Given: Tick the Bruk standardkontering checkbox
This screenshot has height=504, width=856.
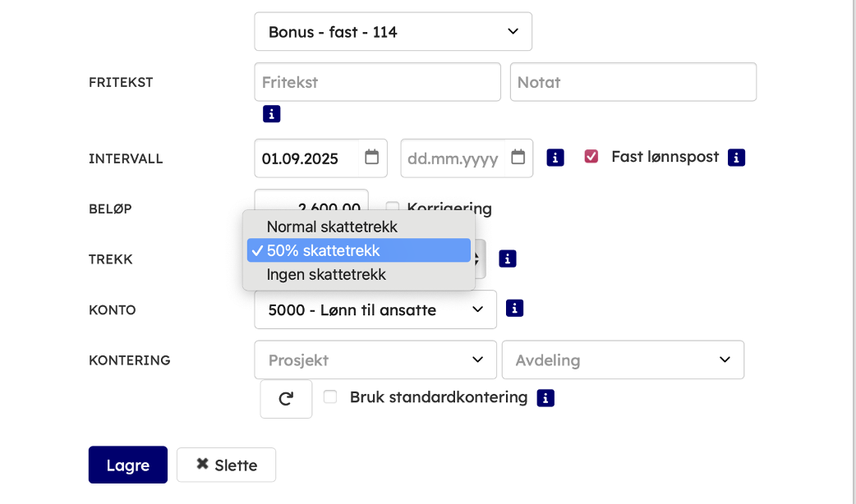Looking at the screenshot, I should coord(330,397).
